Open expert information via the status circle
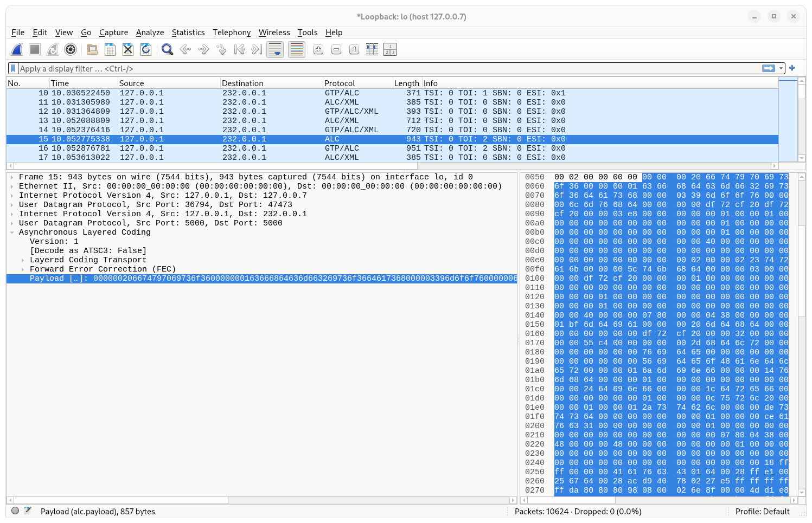Screen dimensions: 812x523 pyautogui.click(x=16, y=510)
